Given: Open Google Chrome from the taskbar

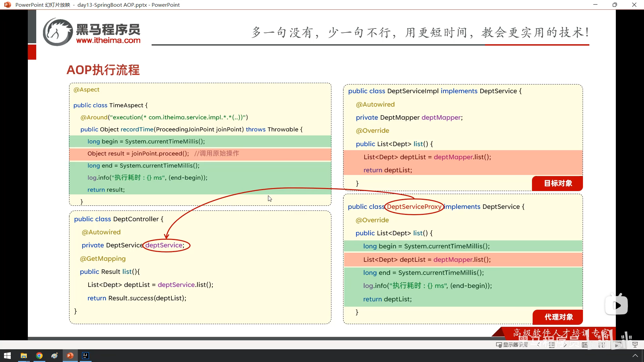Looking at the screenshot, I should (x=39, y=356).
